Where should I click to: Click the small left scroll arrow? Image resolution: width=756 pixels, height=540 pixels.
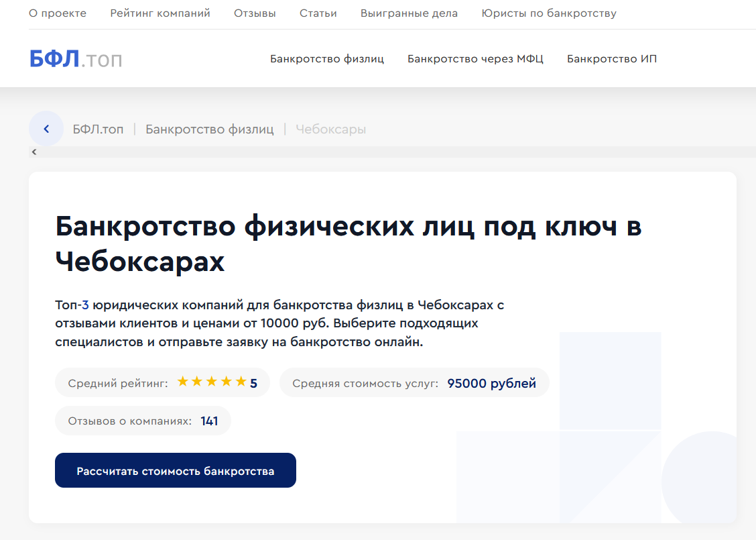[34, 152]
